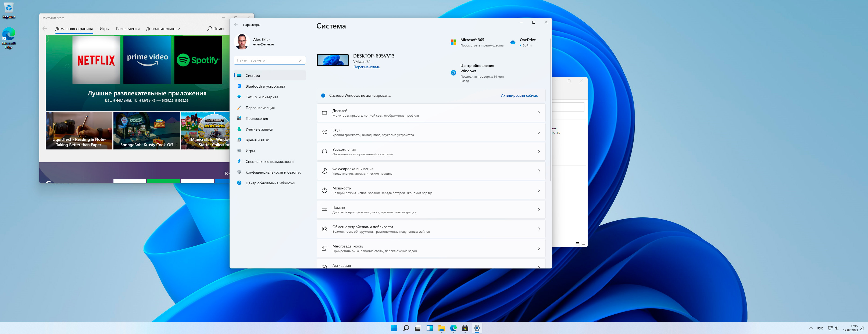This screenshot has width=868, height=334.
Task: Click Активировать сейчас link
Action: [519, 96]
